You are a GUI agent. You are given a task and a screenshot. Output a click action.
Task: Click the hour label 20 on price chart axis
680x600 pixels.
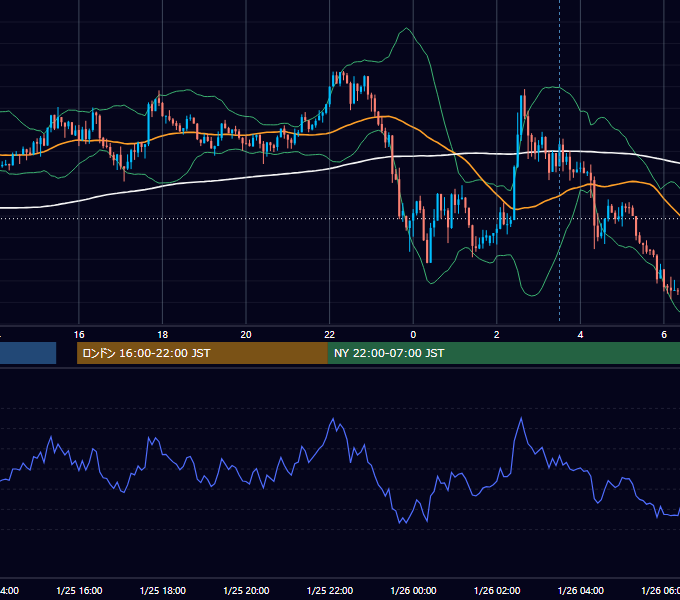tap(246, 334)
